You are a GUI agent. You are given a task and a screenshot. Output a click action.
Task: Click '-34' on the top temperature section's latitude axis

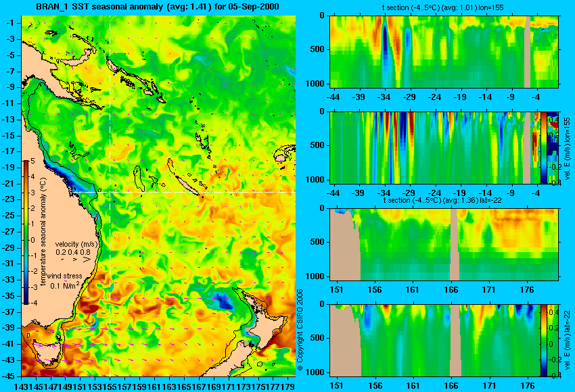(384, 97)
